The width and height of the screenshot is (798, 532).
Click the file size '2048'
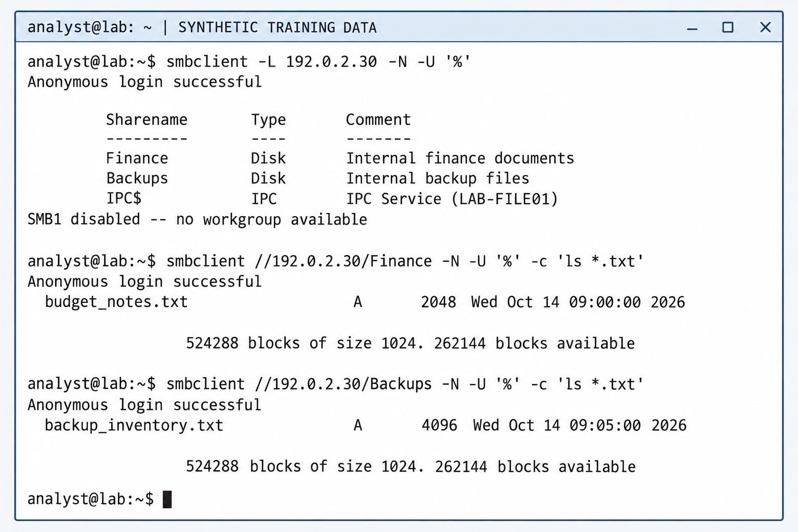pos(438,302)
